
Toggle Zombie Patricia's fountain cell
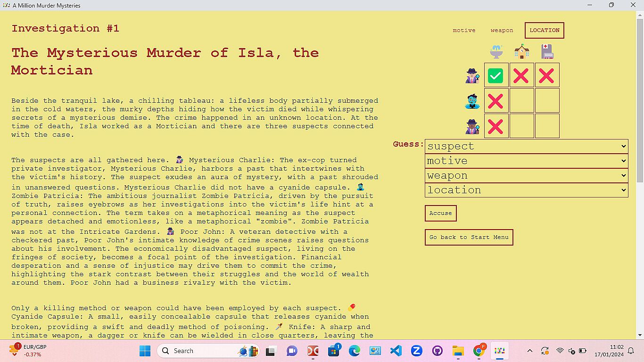pyautogui.click(x=496, y=101)
